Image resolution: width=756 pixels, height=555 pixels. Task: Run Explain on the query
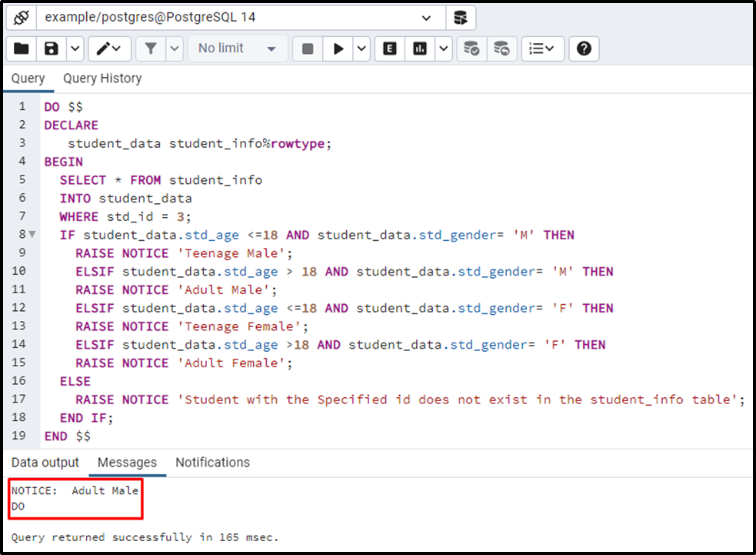(389, 48)
